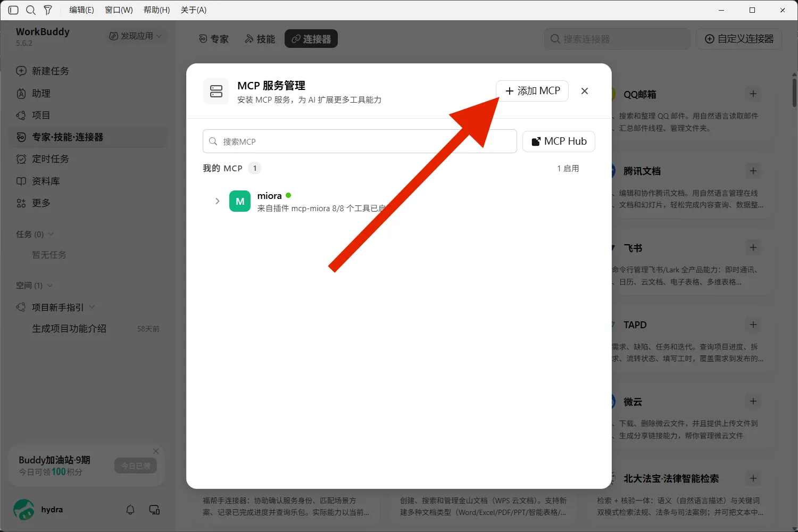Screen dimensions: 798x532
Task: Click the 添加 MCP button
Action: tap(532, 91)
